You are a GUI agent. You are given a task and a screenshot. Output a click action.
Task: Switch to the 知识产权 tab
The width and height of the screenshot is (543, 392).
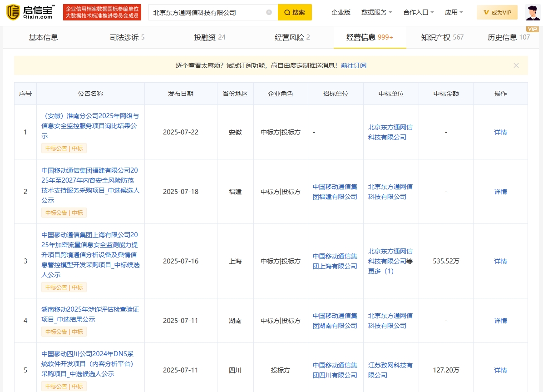pyautogui.click(x=442, y=37)
